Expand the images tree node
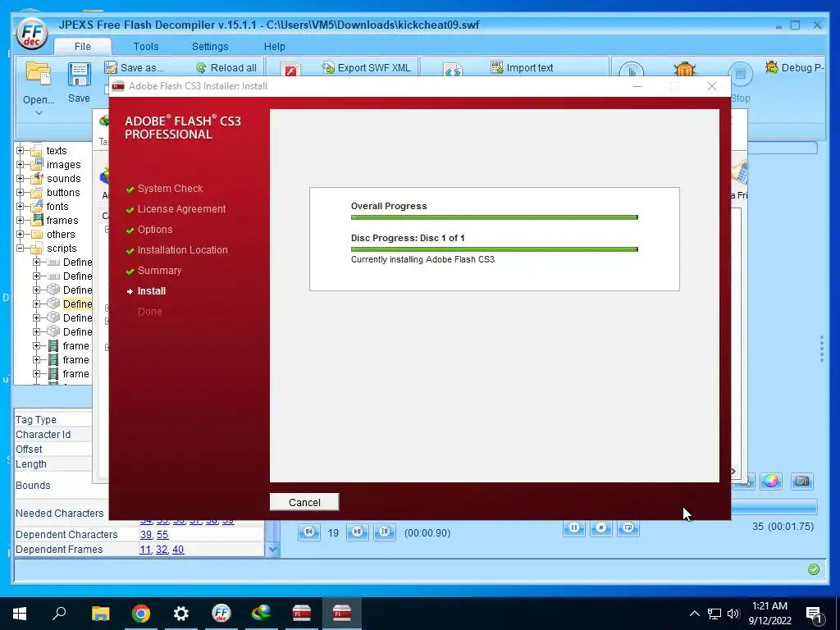The image size is (840, 630). (21, 164)
